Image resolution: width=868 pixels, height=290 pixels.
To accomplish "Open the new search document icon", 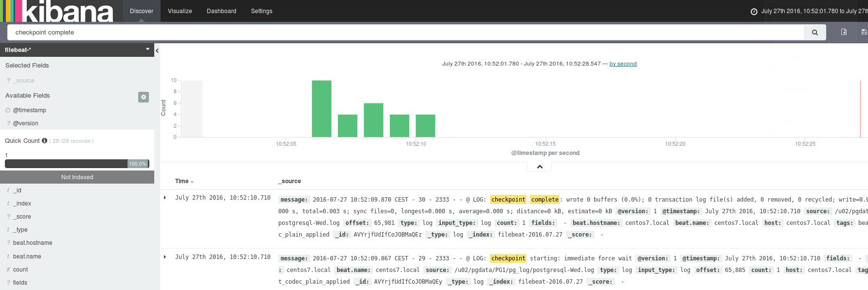I will coord(844,32).
